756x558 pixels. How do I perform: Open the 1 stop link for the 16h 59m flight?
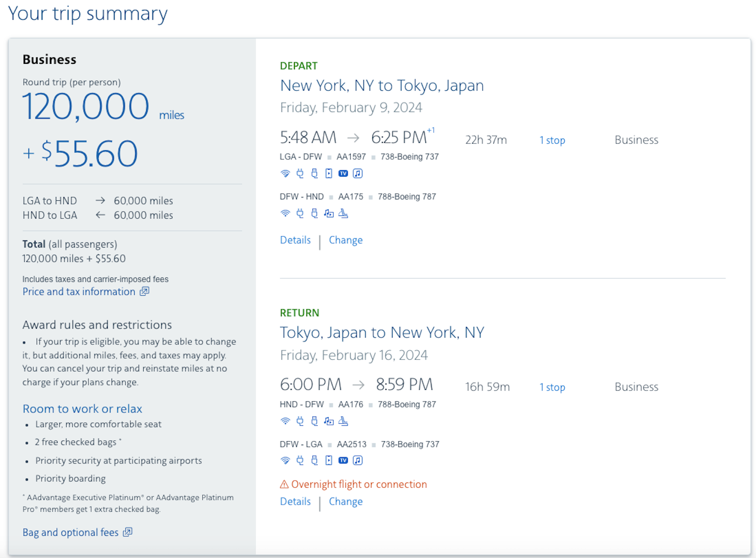(x=552, y=387)
